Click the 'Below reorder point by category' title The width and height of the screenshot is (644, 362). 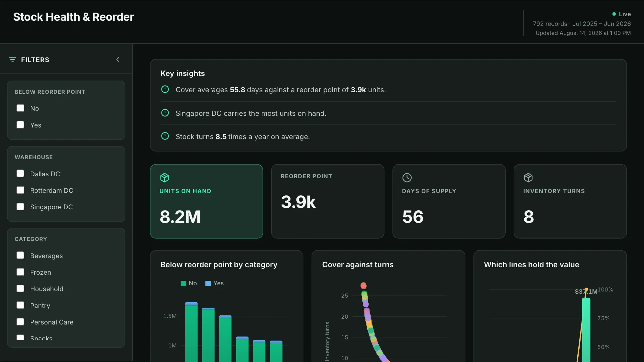(x=219, y=265)
